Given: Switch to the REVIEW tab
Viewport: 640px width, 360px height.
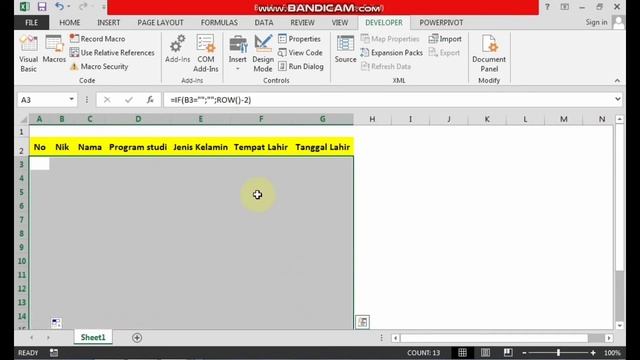Looking at the screenshot, I should tap(302, 22).
